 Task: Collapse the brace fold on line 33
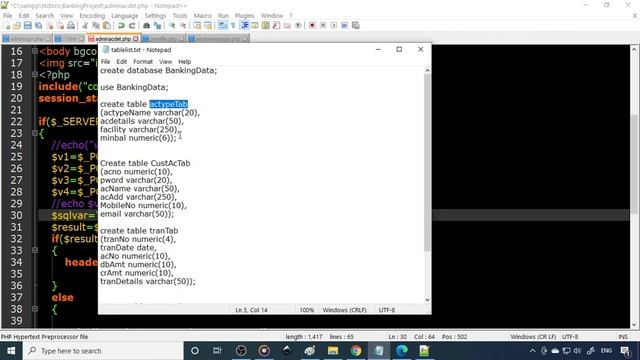[x=35, y=250]
